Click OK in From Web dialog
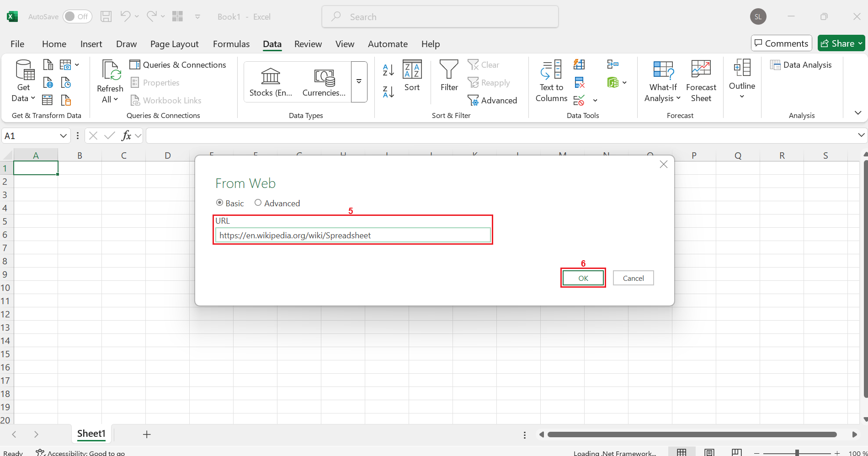This screenshot has height=456, width=868. 583,278
